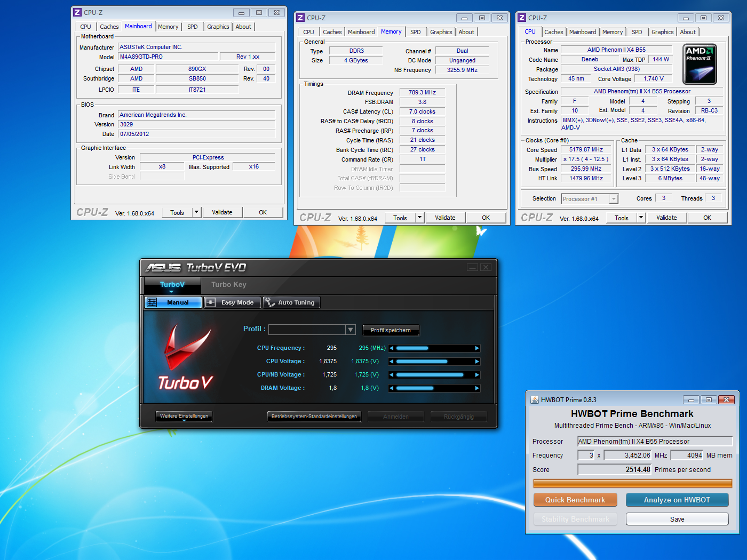Select TurboV tab in TurboV EVO

pos(172,285)
